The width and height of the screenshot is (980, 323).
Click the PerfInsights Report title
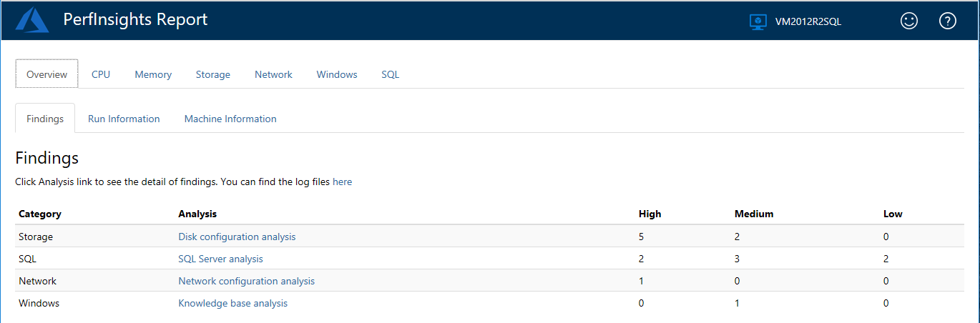click(x=135, y=20)
